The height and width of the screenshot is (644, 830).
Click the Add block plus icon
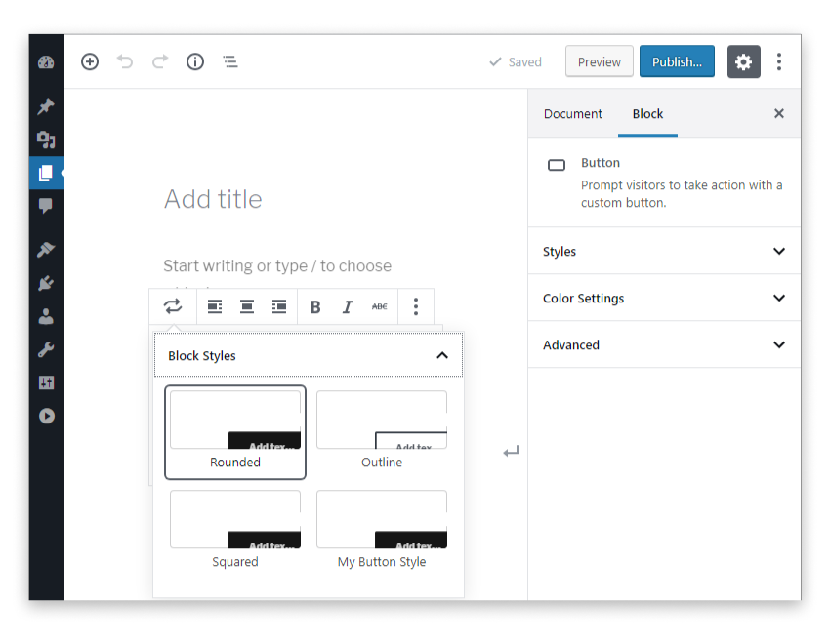click(x=90, y=61)
